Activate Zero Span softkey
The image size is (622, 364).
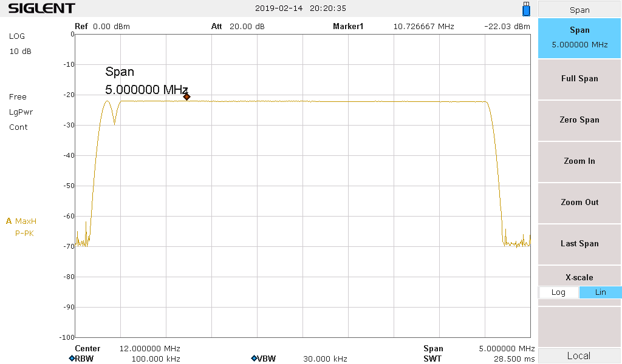coord(579,120)
